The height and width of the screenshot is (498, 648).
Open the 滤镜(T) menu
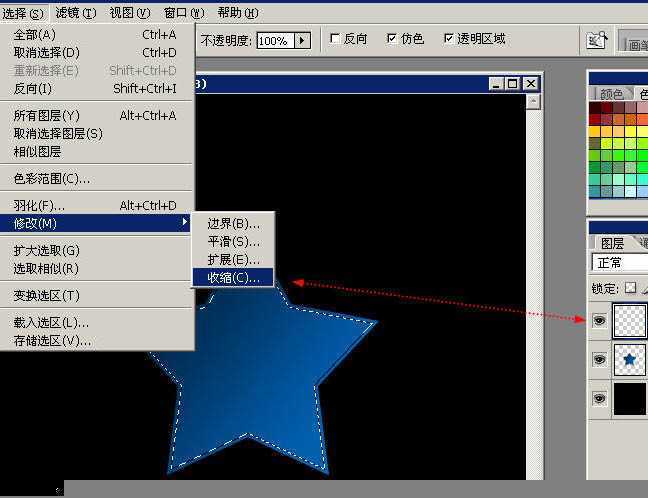pos(76,13)
